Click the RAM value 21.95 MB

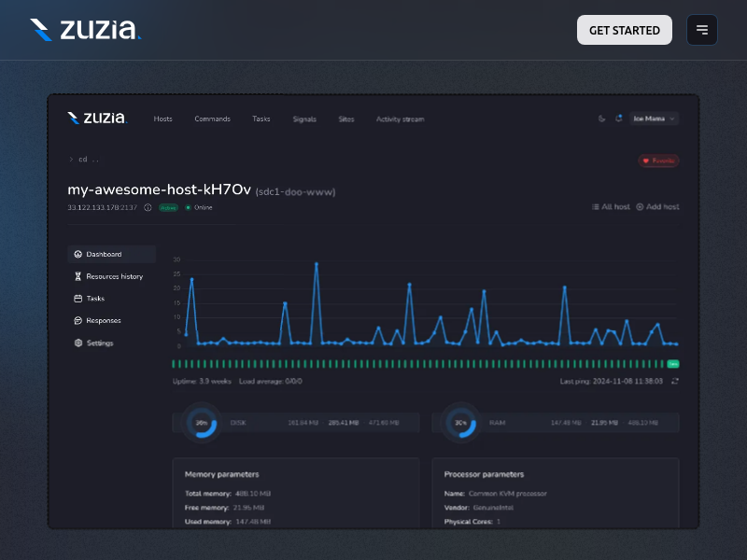pyautogui.click(x=604, y=423)
